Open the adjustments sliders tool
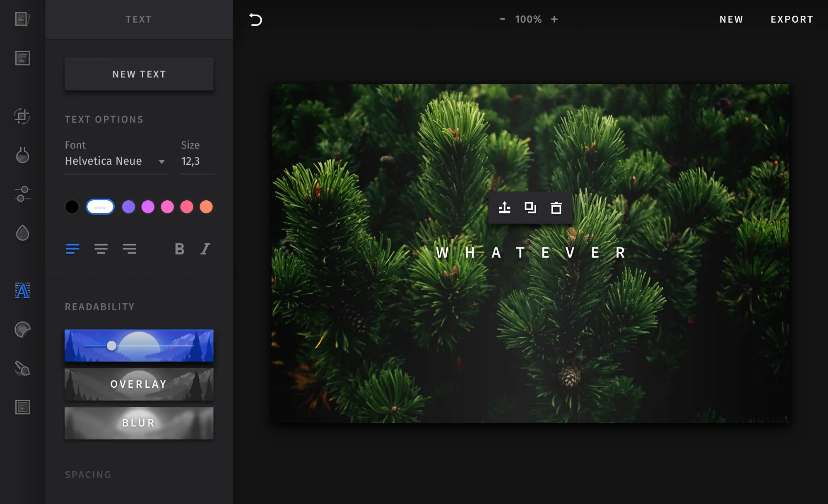 tap(22, 194)
